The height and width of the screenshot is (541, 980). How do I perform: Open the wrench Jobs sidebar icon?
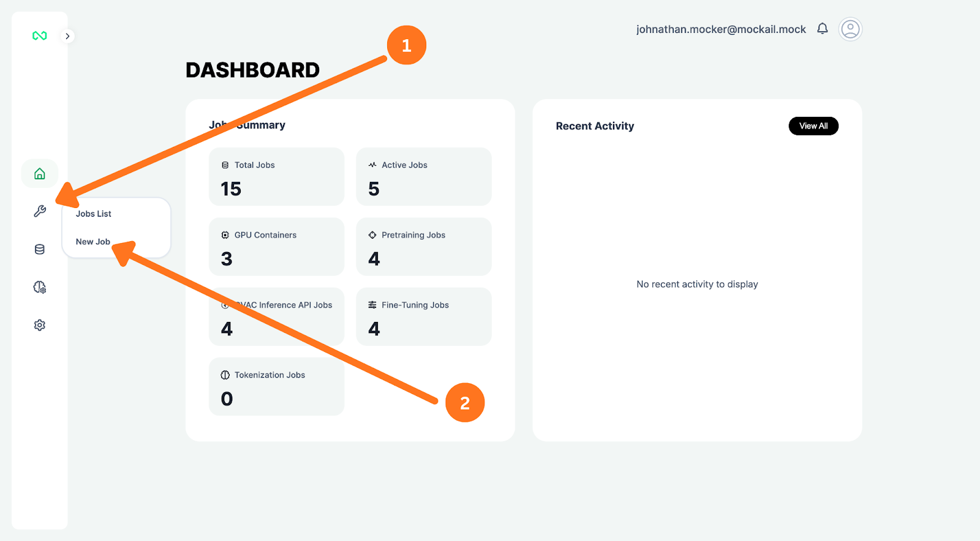pyautogui.click(x=40, y=211)
